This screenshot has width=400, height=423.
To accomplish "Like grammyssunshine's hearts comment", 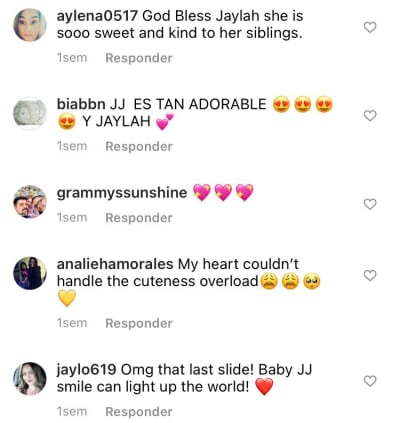I will (370, 204).
